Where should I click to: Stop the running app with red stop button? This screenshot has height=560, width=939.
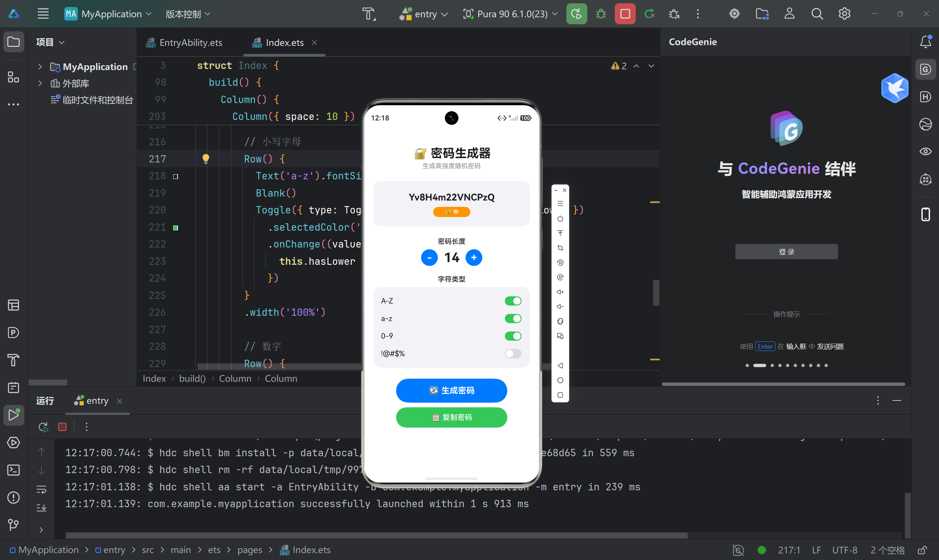pos(625,14)
